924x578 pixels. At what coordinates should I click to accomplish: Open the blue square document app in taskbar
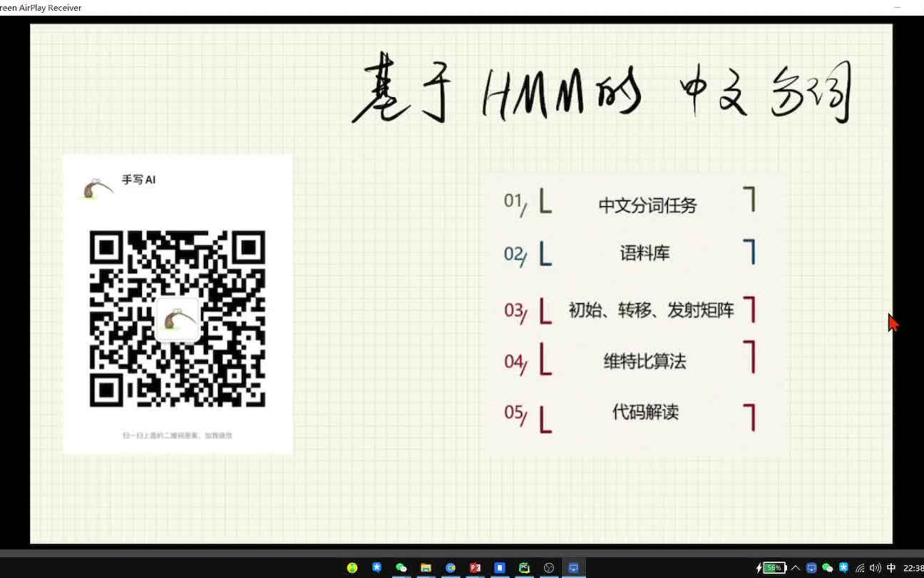point(500,568)
